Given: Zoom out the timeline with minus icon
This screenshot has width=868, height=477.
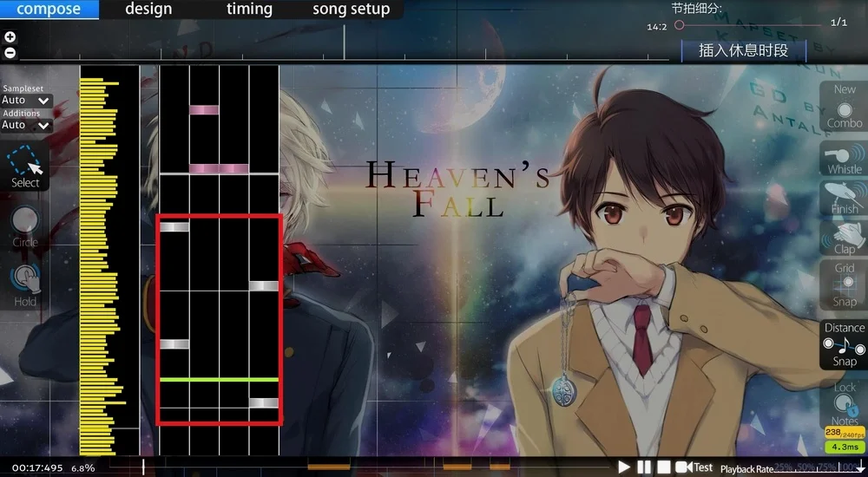Looking at the screenshot, I should point(10,53).
